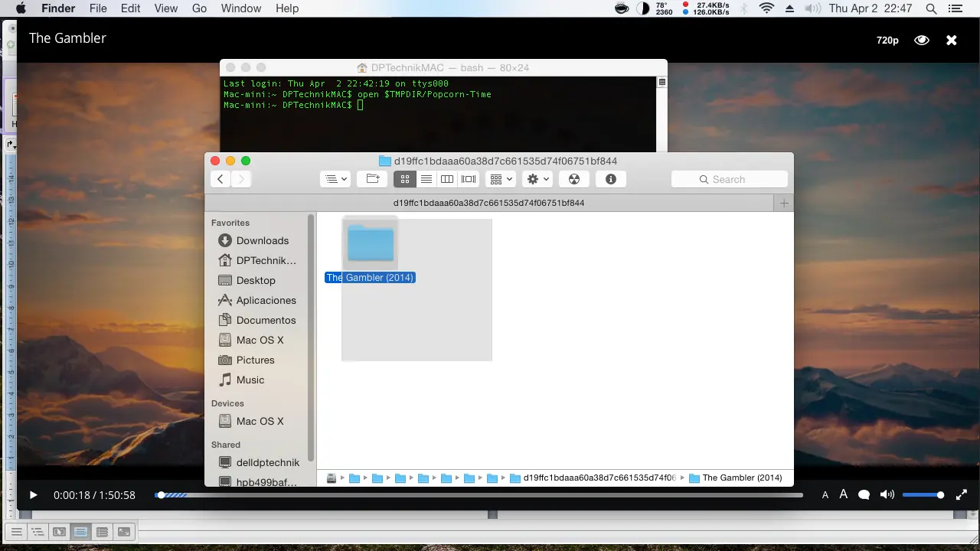Add a new Finder tab with plus
This screenshot has width=980, height=551.
783,203
